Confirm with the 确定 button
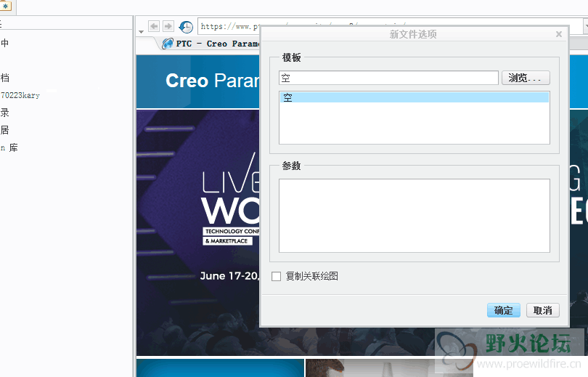Screen dimensions: 588x377 (x=504, y=310)
